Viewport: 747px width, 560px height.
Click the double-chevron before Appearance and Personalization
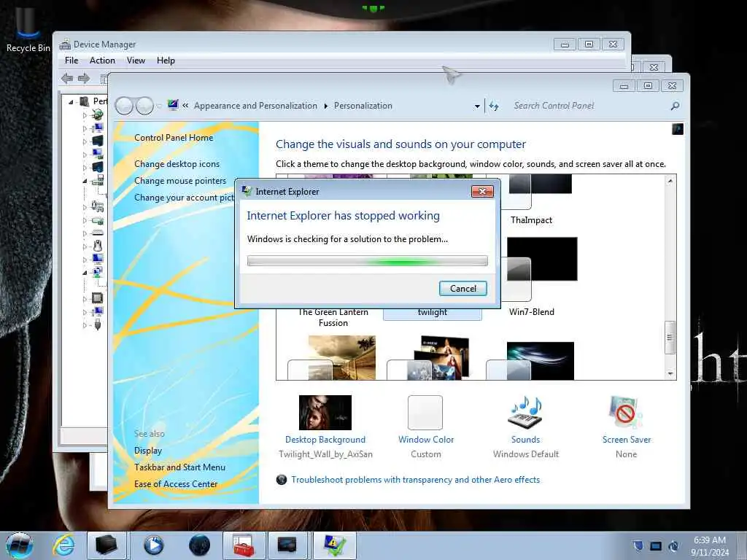coord(185,106)
